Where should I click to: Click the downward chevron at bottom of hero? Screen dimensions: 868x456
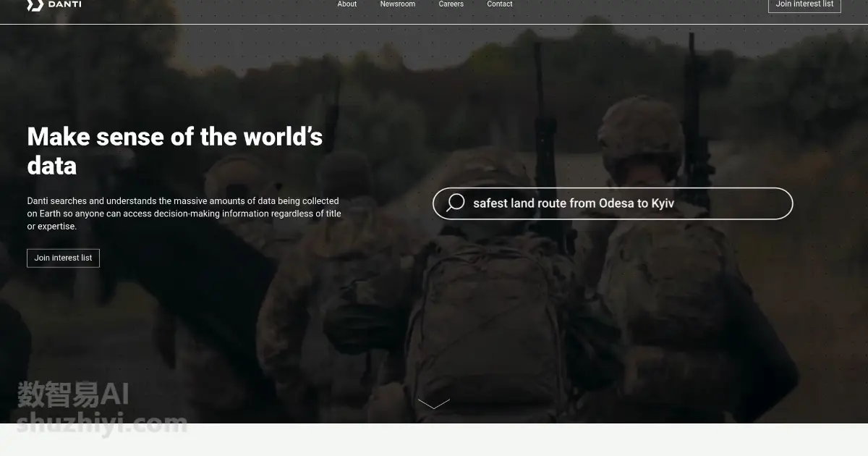click(x=434, y=404)
